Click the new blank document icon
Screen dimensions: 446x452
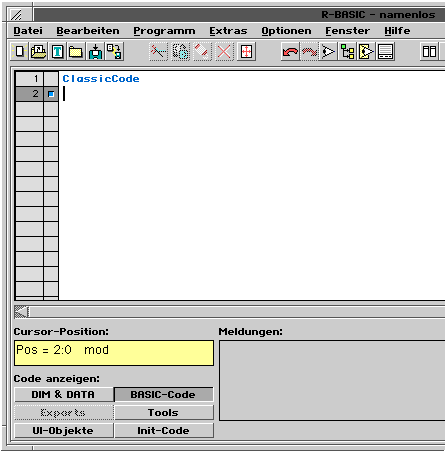pyautogui.click(x=20, y=52)
